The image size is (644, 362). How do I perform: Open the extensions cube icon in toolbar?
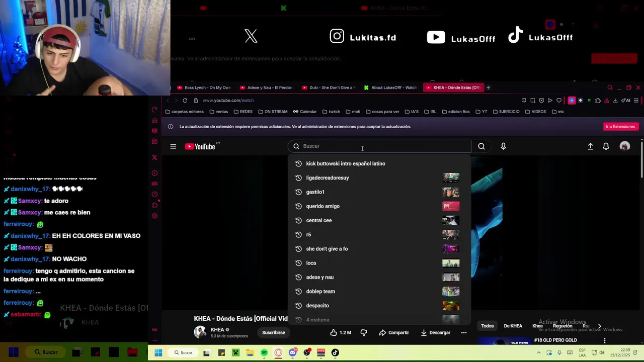(598, 101)
